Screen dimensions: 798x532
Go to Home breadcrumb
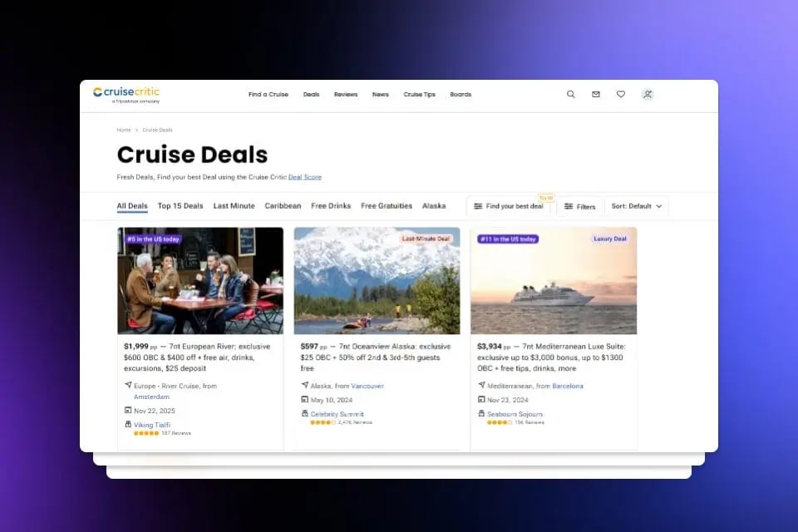pyautogui.click(x=124, y=130)
